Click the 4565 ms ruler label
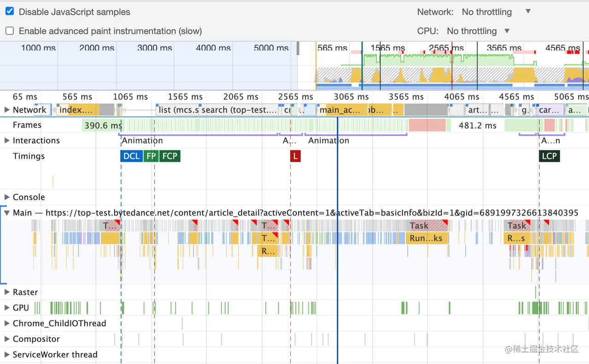This screenshot has height=364, width=589. point(516,97)
